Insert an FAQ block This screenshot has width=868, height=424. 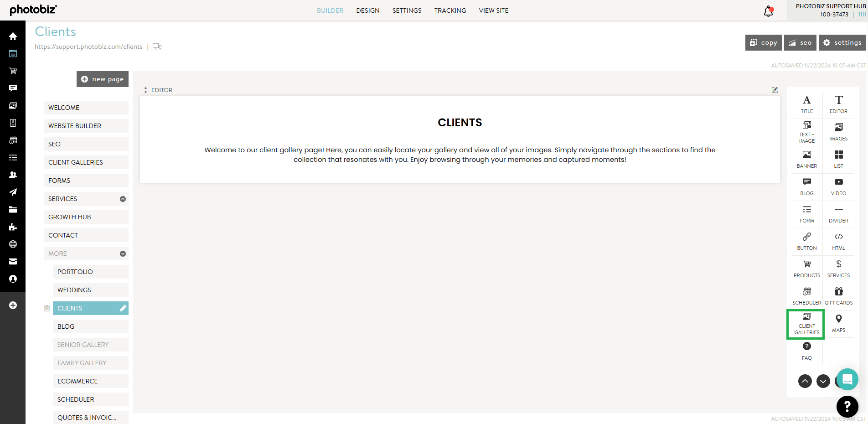(806, 351)
